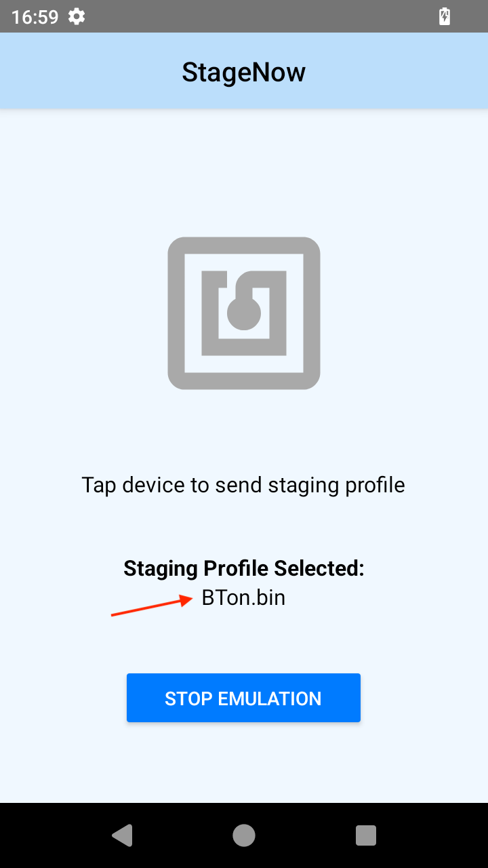
Task: Tap the "Tap device to send staging profile" text
Action: click(x=243, y=486)
